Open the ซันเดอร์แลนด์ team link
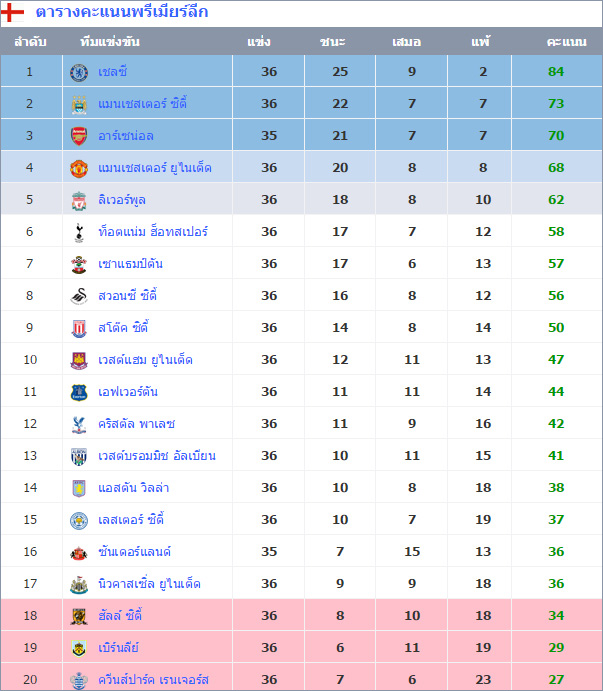The image size is (603, 691). (x=135, y=552)
